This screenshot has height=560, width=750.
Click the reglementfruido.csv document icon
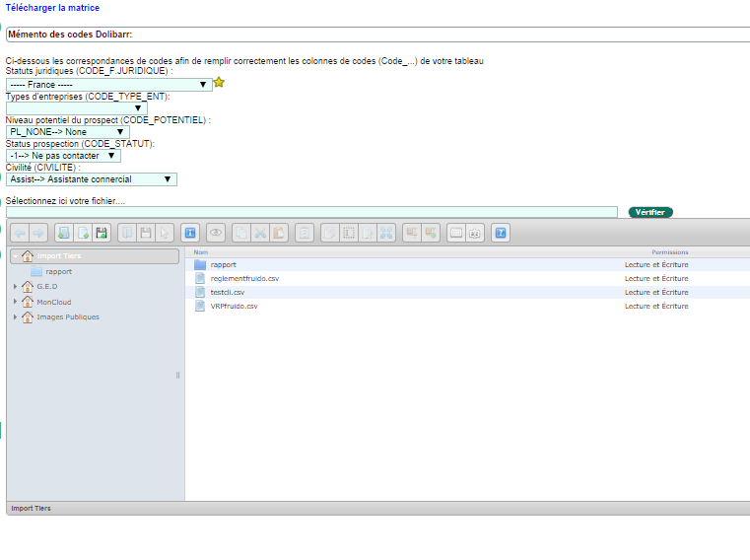pyautogui.click(x=200, y=278)
